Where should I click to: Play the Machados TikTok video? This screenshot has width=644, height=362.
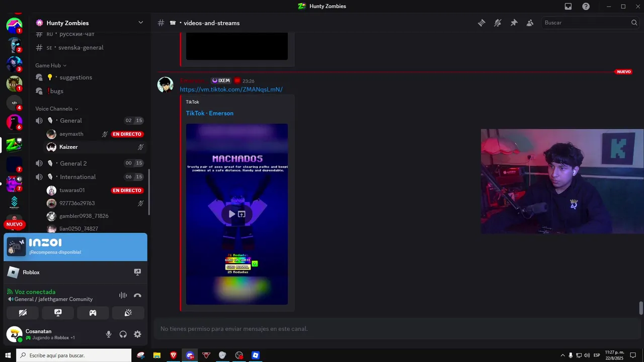pos(231,214)
